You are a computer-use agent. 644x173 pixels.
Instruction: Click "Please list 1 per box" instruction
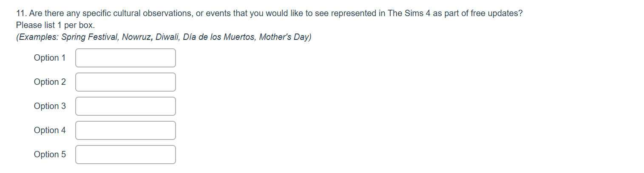pyautogui.click(x=55, y=25)
